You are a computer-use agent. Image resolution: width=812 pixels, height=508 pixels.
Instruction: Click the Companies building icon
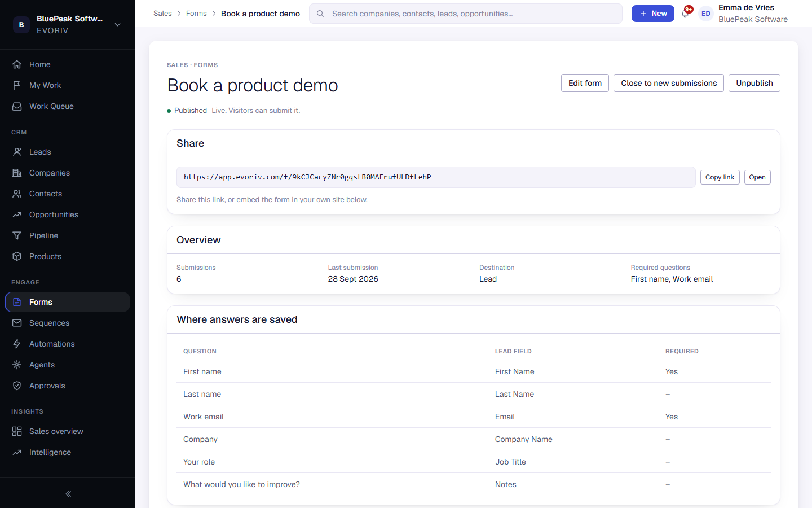[17, 173]
